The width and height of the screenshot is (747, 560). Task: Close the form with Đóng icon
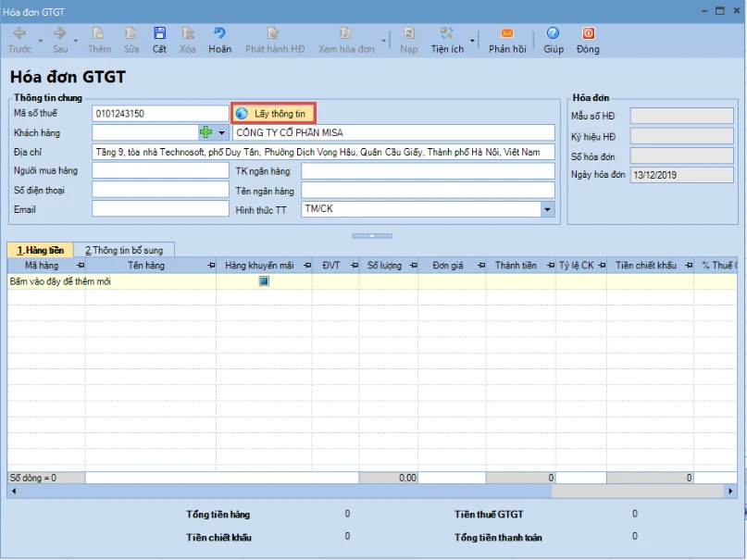pos(589,32)
